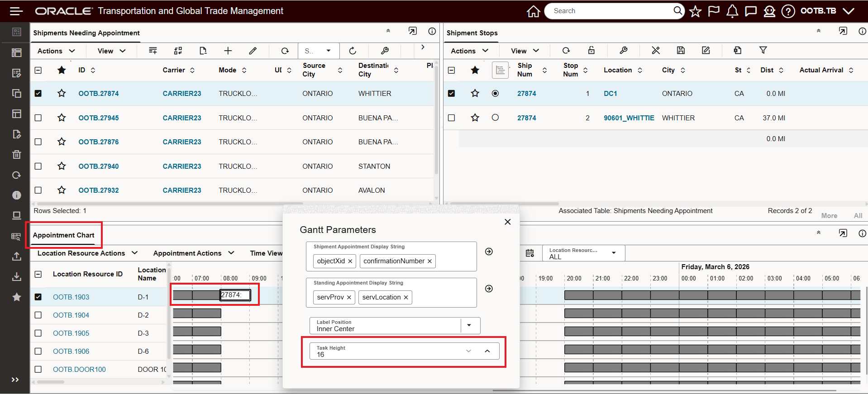Screen dimensions: 868x394
Task: Click the search magnifier icon
Action: click(677, 10)
